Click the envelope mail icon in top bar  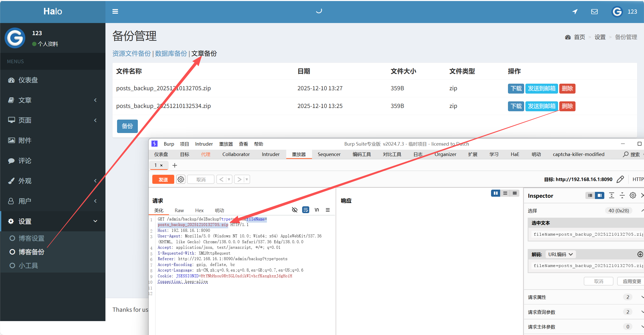[x=594, y=12]
